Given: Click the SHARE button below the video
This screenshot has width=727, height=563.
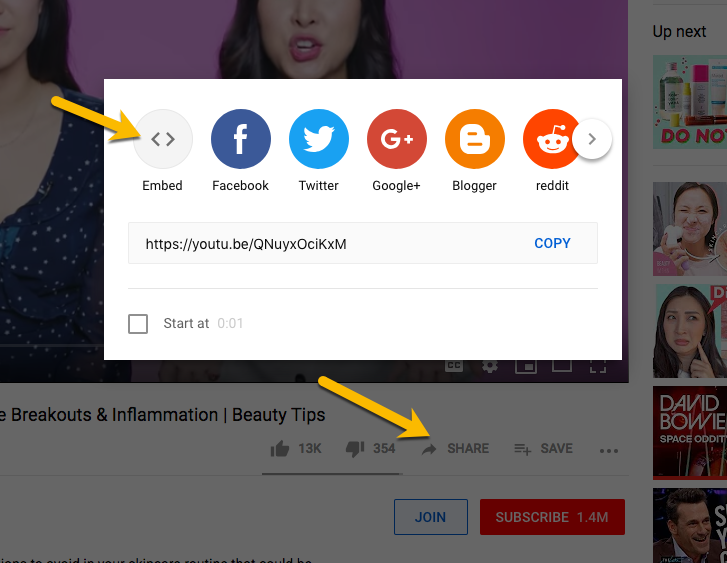Looking at the screenshot, I should point(456,449).
